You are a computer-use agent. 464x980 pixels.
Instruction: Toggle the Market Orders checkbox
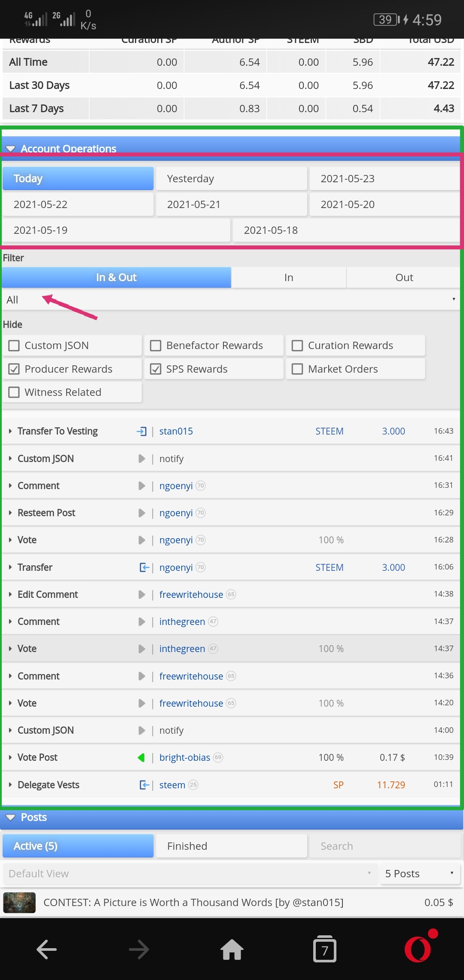pyautogui.click(x=297, y=369)
